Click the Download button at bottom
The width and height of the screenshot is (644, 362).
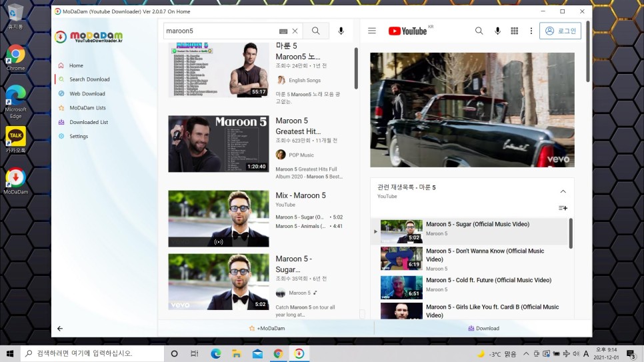pos(483,328)
